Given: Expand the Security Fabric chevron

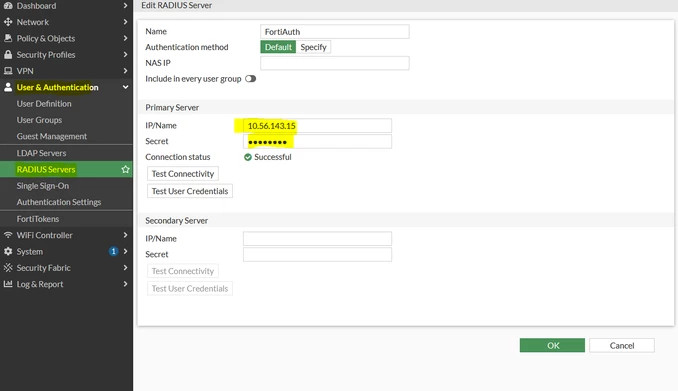Looking at the screenshot, I should 125,268.
